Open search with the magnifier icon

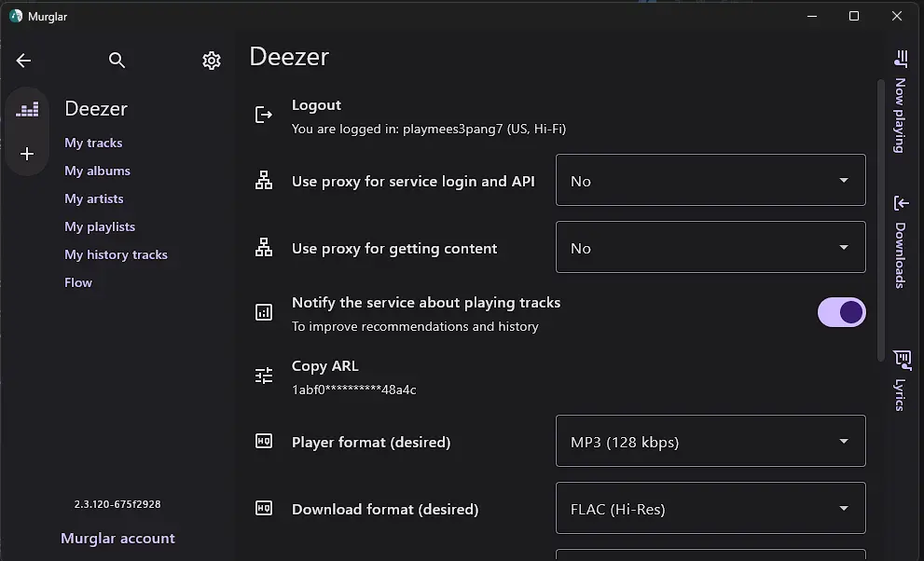point(117,60)
